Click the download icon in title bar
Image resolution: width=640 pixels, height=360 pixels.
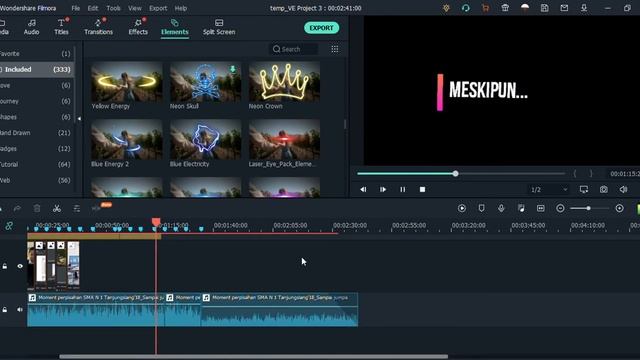click(x=584, y=8)
